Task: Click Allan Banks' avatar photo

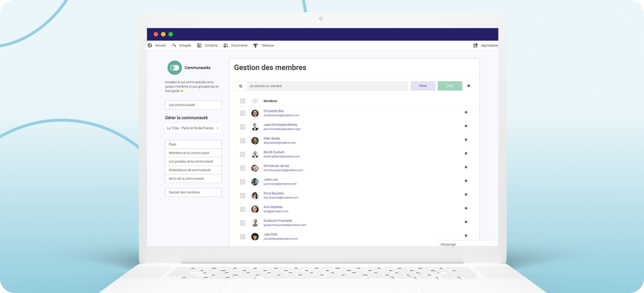Action: [255, 141]
